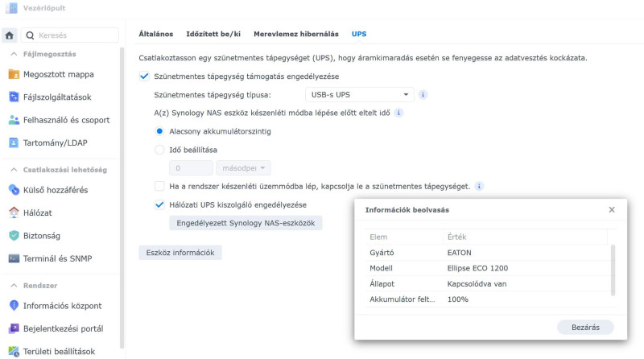The height and width of the screenshot is (359, 644).
Task: Collapse the Csatlakozási lehetőség section
Action: click(14, 170)
